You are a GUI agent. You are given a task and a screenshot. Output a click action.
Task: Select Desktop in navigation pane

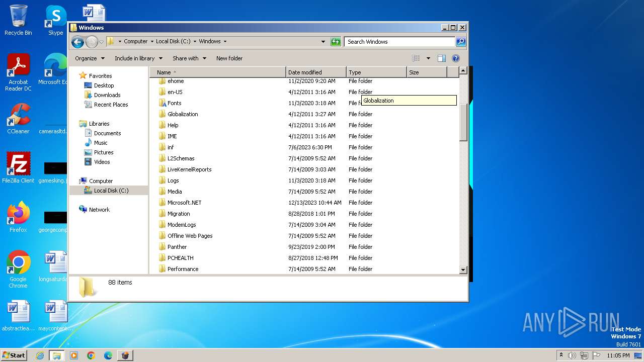(x=104, y=85)
